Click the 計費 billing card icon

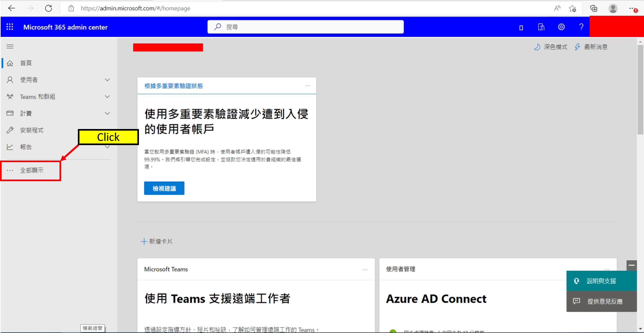tap(10, 113)
